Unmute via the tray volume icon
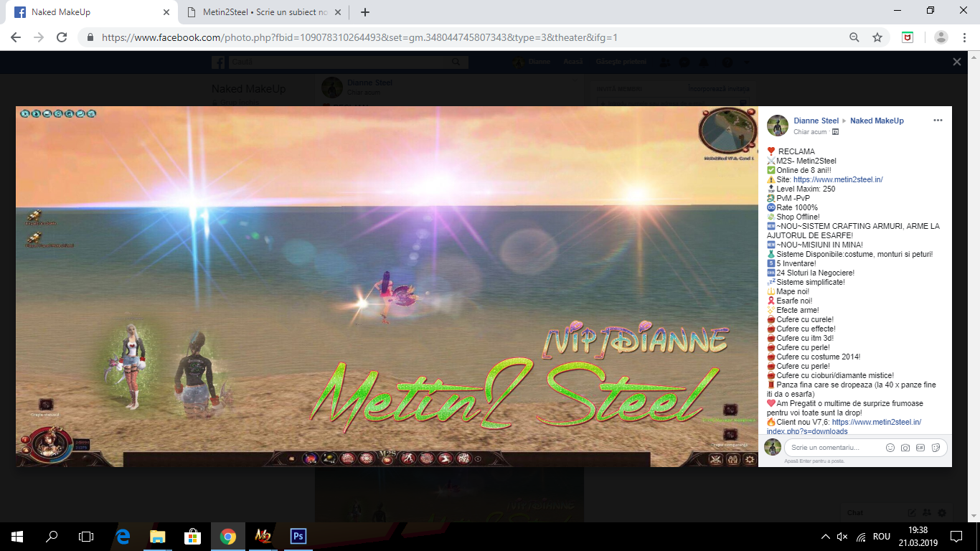 [842, 537]
